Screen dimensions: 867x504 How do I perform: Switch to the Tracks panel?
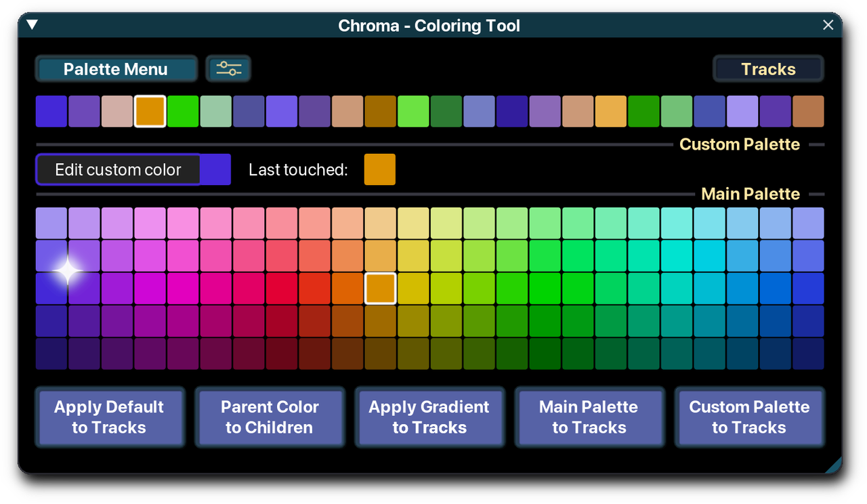(768, 68)
